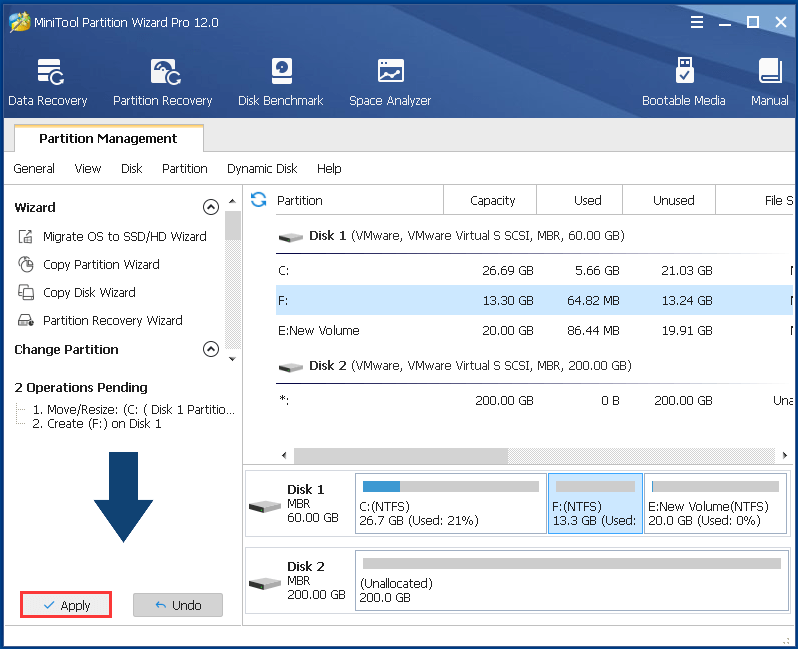Screen dimensions: 798x649
Task: Click the sidebar scroll-down arrow
Action: click(x=232, y=359)
